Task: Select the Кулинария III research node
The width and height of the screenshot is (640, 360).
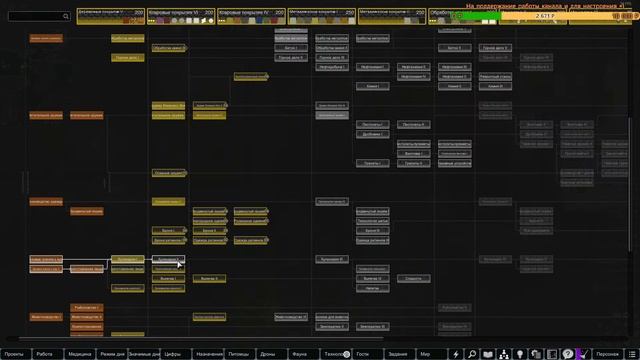Action: tap(332, 259)
